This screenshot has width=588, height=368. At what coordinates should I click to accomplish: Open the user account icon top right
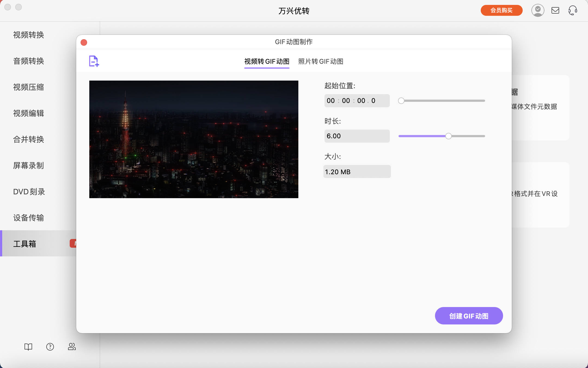coord(538,10)
